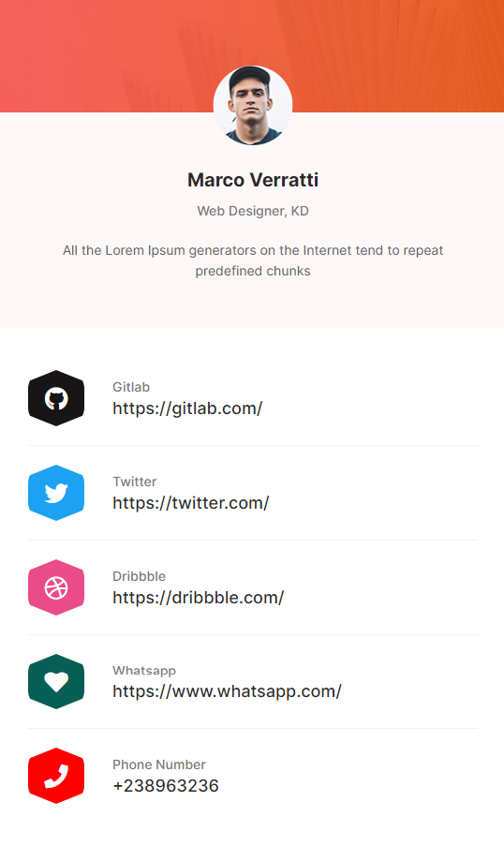Click the Gitlab label text

[131, 387]
